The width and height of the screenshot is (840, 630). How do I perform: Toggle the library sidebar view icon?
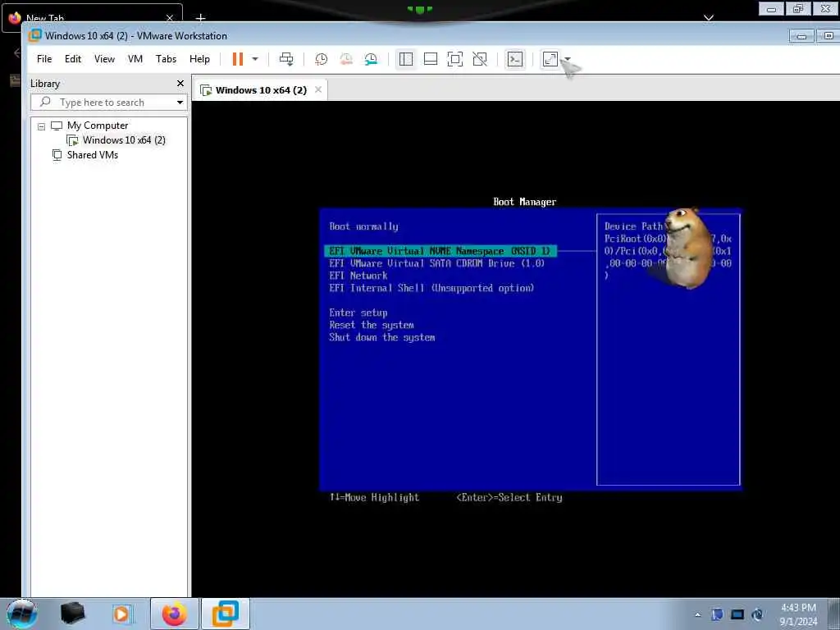(x=406, y=59)
